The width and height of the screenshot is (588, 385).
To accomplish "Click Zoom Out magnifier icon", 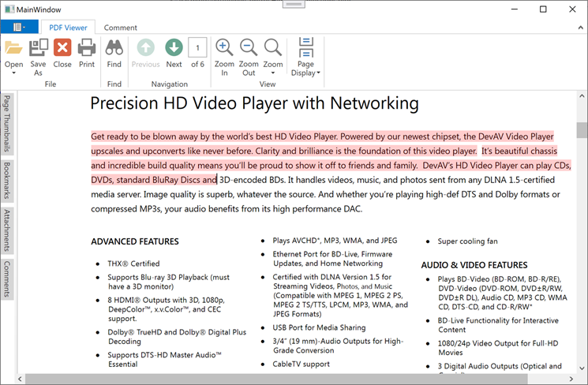I will (249, 48).
